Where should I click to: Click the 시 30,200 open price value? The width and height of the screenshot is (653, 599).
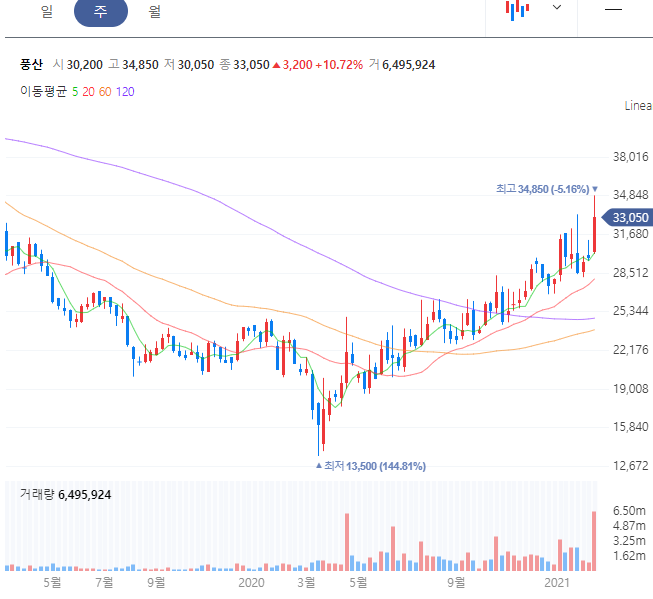pos(78,65)
